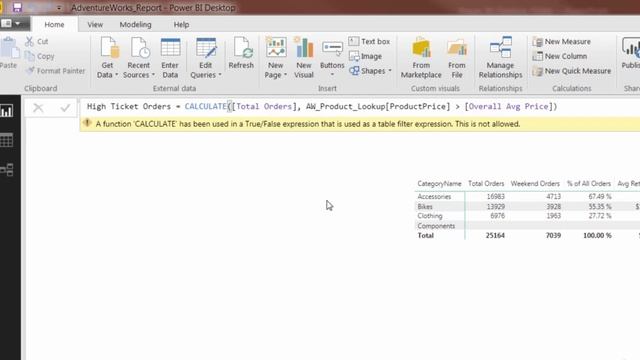Click the Paste clipboard icon

click(x=9, y=49)
